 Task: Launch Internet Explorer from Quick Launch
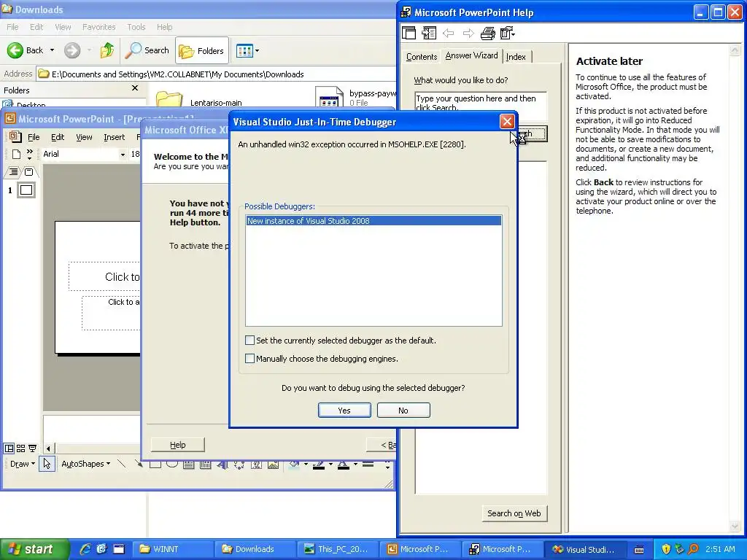[x=85, y=549]
